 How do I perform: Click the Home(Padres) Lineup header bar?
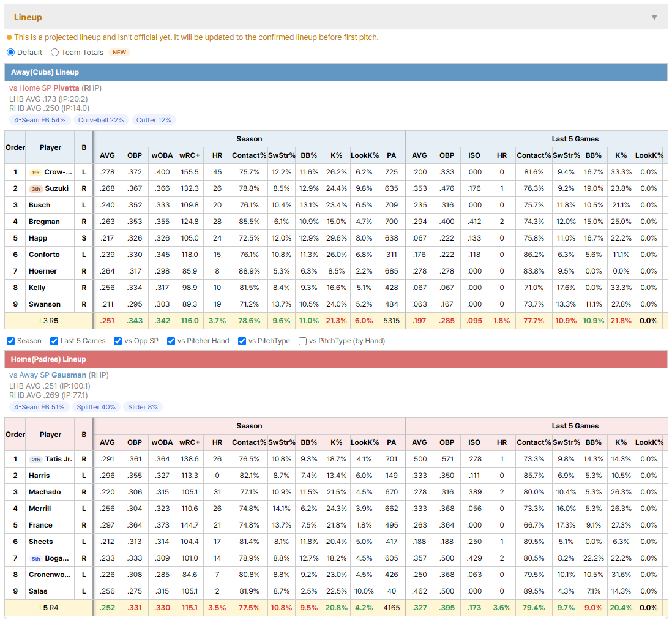[336, 359]
